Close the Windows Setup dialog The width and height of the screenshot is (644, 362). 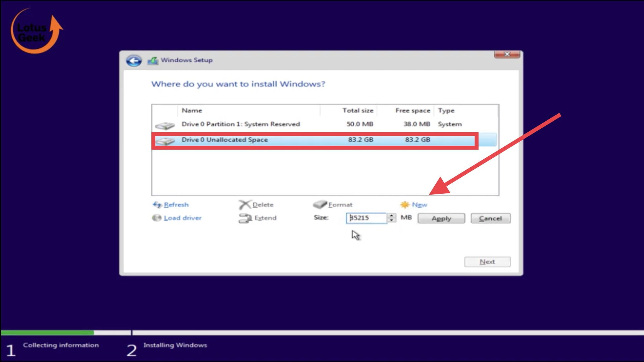coord(507,54)
